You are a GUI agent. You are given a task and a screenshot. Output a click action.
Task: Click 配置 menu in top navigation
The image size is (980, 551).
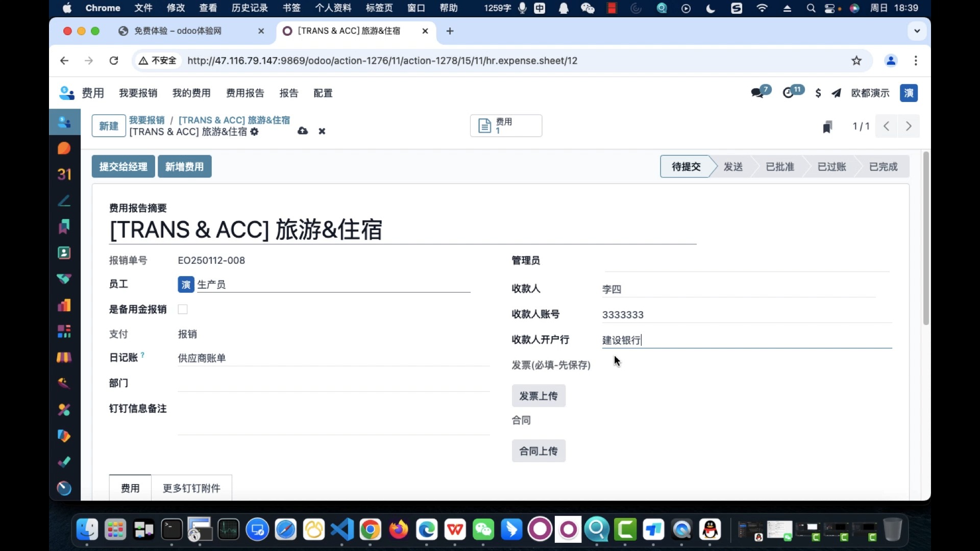click(x=323, y=93)
